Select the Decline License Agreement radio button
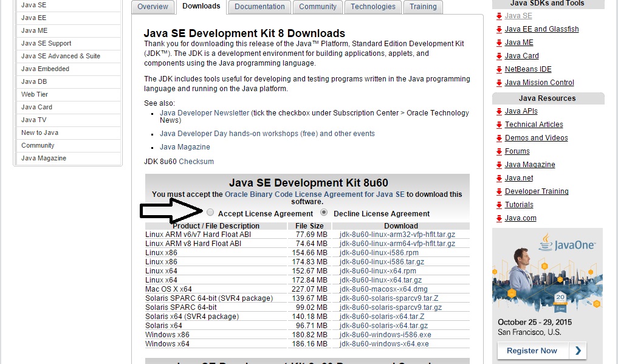This screenshot has width=618, height=364. [325, 212]
